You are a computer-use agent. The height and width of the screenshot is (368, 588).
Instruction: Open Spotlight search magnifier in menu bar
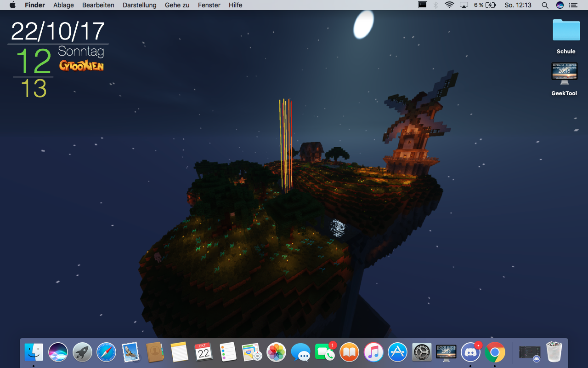click(545, 5)
